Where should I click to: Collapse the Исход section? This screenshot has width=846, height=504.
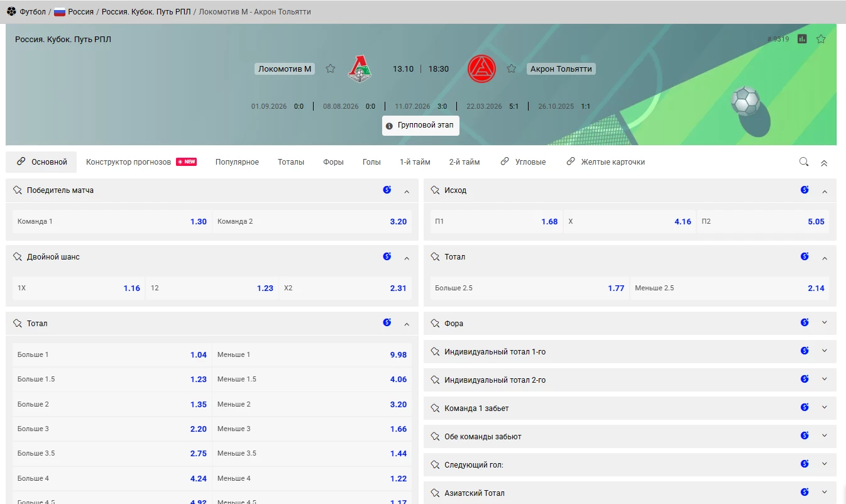(825, 191)
